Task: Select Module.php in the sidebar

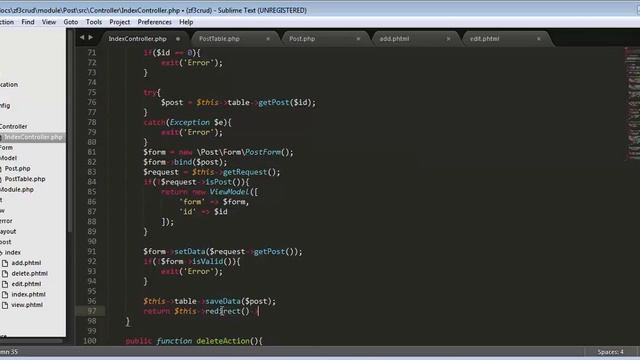Action: tap(17, 189)
